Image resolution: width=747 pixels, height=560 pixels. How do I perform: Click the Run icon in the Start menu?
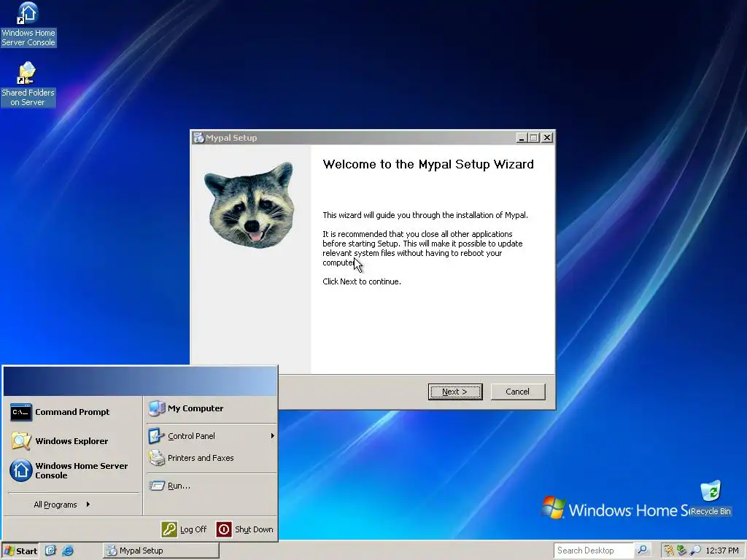point(157,486)
